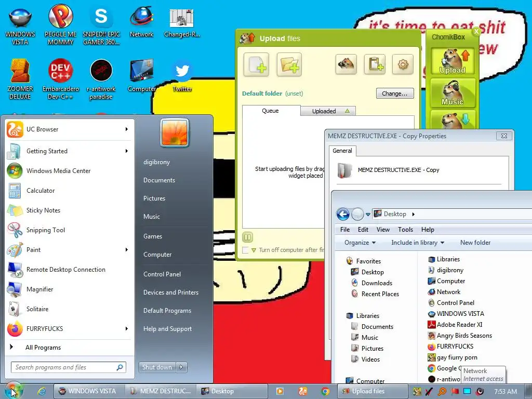This screenshot has height=399, width=532.
Task: Select Downloads under Favorites
Action: 372,283
